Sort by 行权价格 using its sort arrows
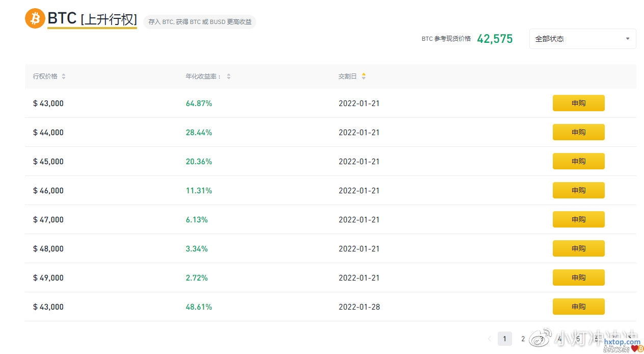This screenshot has width=644, height=354. 64,77
